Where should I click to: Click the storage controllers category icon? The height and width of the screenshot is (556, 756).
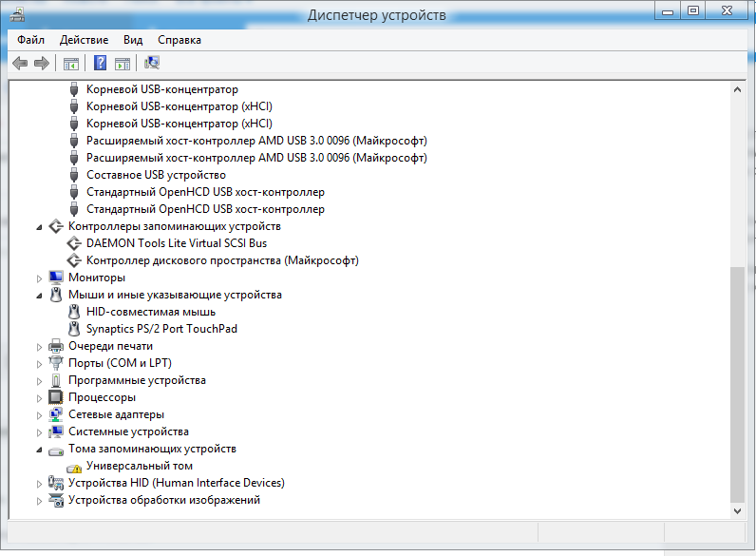coord(56,226)
